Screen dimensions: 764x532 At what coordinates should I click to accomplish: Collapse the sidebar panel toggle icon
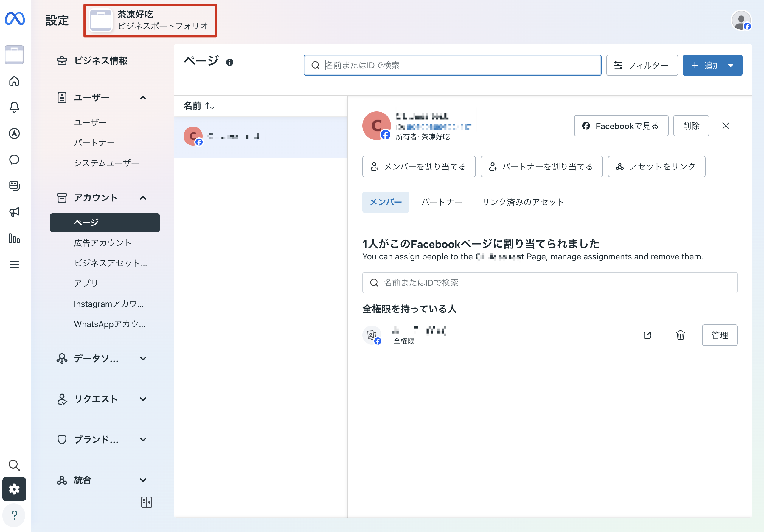tap(146, 502)
